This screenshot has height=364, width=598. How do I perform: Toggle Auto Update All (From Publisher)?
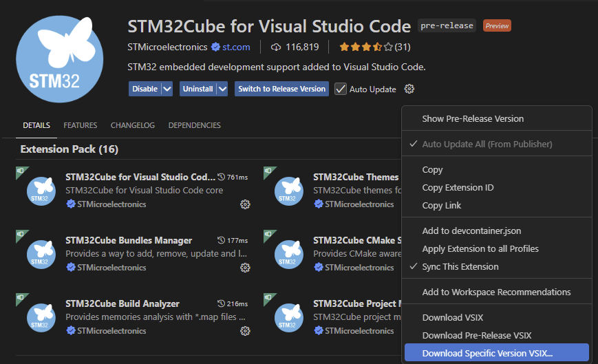487,144
